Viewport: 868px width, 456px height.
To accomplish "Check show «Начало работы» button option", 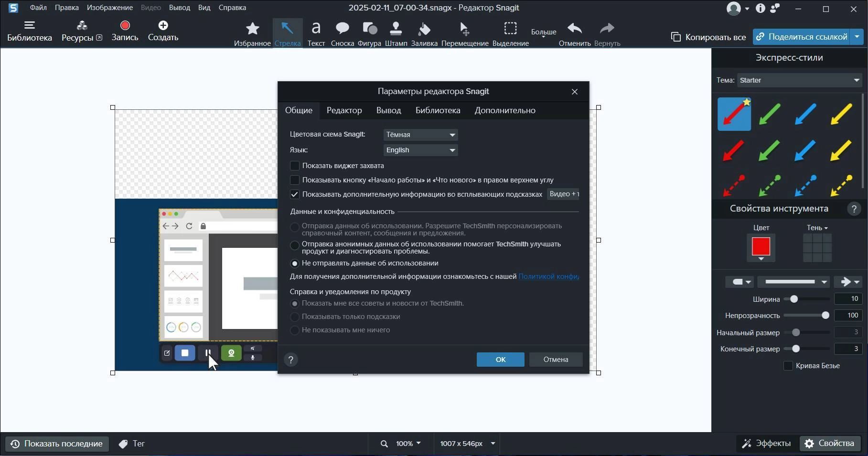I will [295, 180].
